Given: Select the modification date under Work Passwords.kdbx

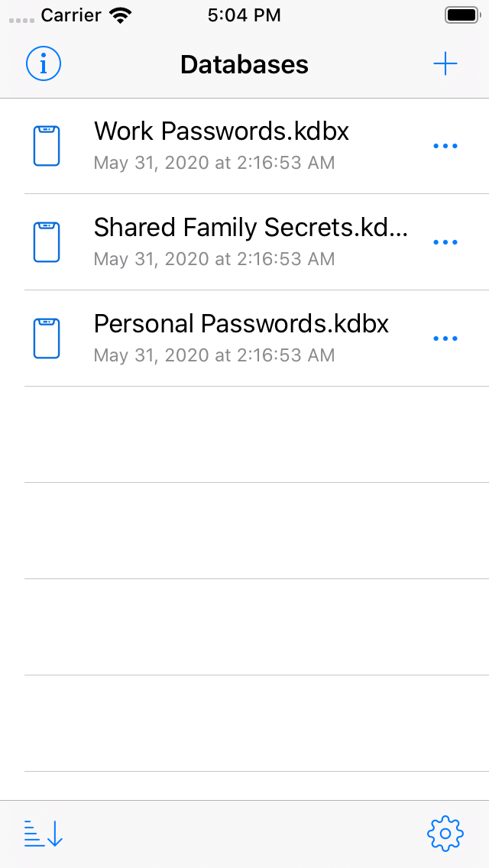Looking at the screenshot, I should [214, 163].
